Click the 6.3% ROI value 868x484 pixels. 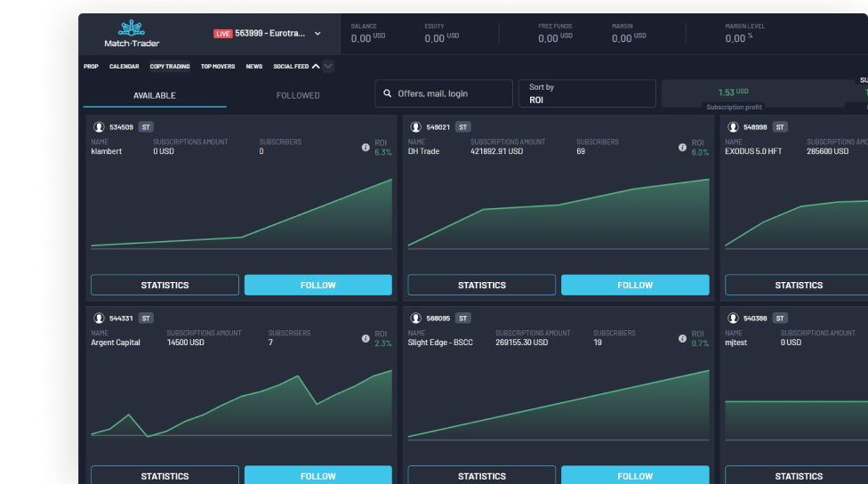coord(383,153)
